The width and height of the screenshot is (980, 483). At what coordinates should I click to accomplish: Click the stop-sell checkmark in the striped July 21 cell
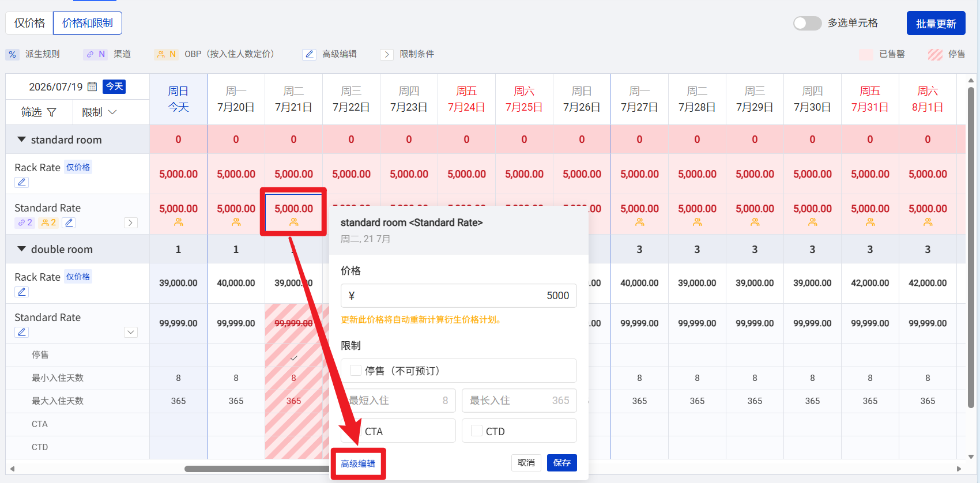[294, 358]
